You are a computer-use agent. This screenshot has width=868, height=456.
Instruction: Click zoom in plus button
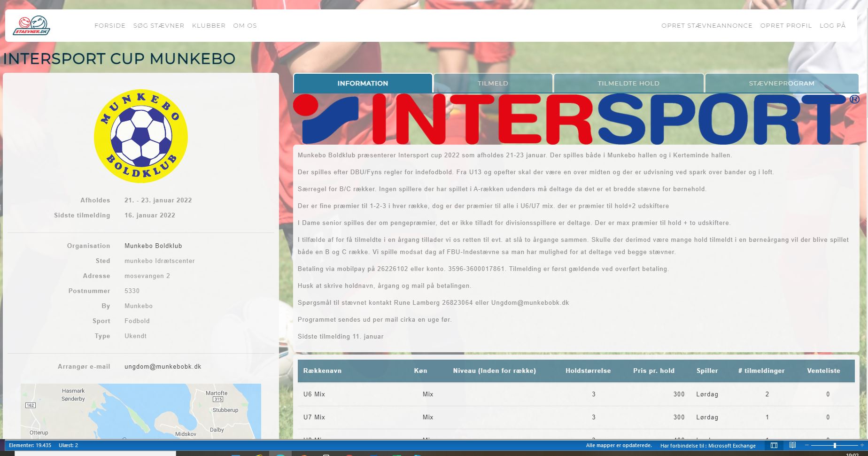[862, 445]
